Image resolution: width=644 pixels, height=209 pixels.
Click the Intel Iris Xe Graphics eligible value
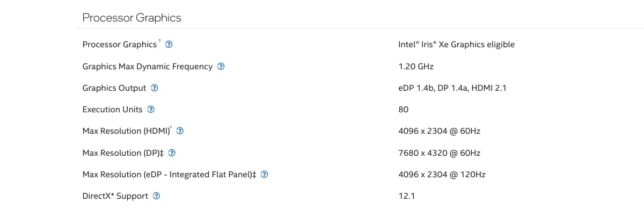coord(457,45)
